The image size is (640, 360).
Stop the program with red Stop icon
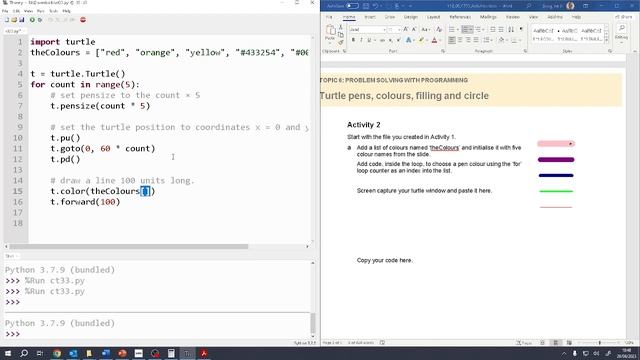[x=83, y=20]
